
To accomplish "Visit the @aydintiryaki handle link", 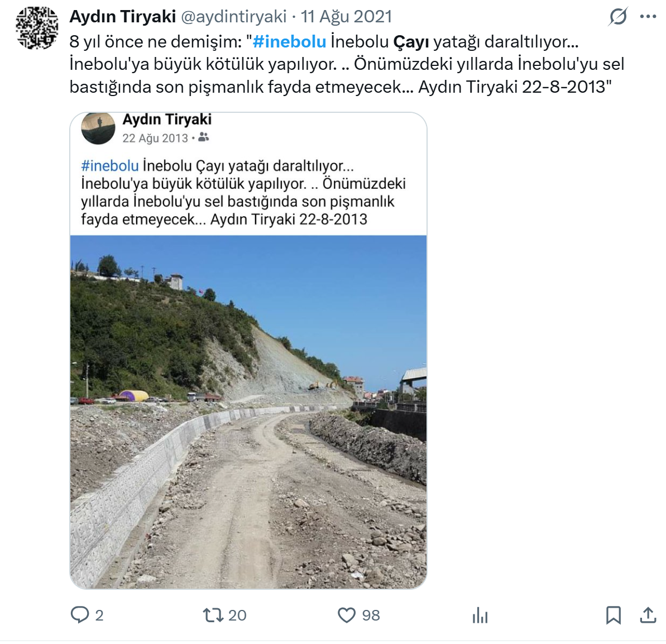I will (234, 17).
